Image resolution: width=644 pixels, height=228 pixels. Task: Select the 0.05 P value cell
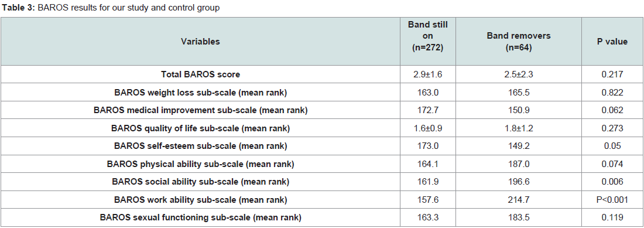point(612,147)
